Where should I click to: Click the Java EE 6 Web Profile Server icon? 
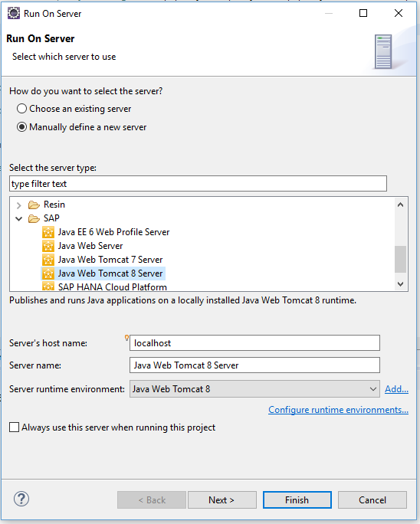point(48,232)
